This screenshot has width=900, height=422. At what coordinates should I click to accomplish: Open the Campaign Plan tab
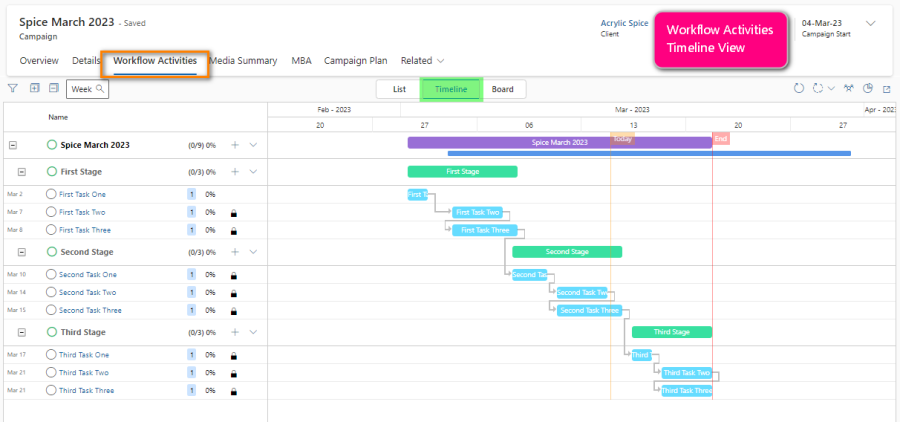pos(355,61)
